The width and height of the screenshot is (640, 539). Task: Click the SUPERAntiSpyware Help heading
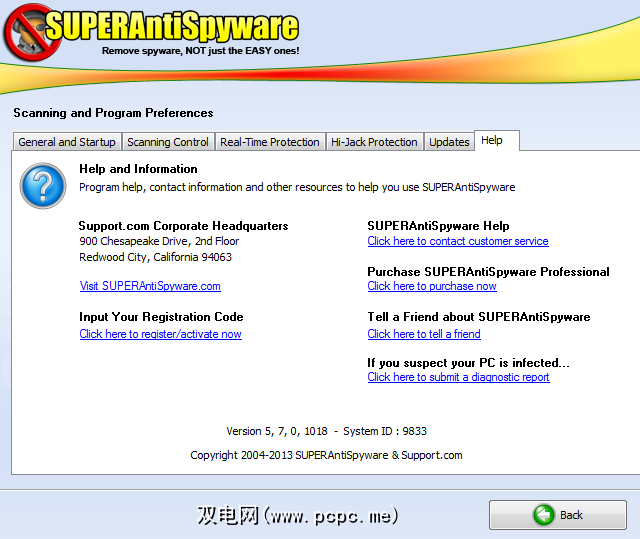(438, 226)
